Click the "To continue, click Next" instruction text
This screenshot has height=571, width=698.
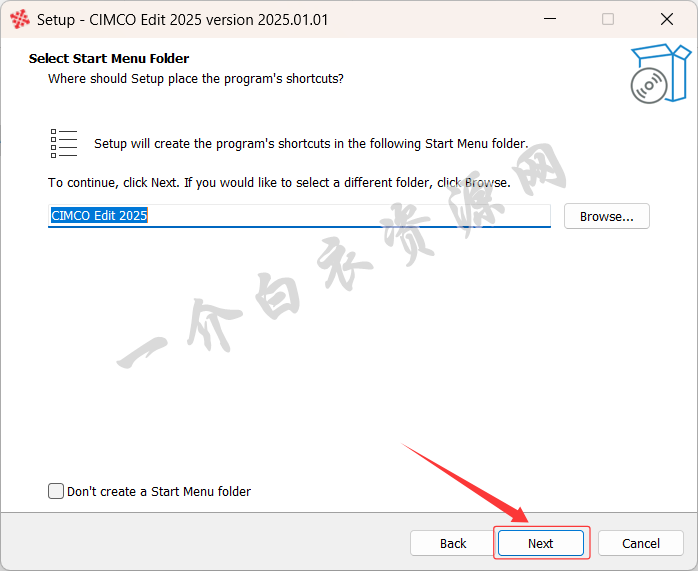pyautogui.click(x=279, y=182)
